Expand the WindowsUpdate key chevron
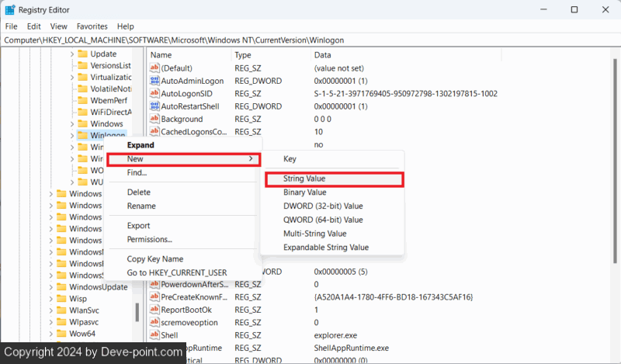This screenshot has height=364, width=621. (51, 287)
